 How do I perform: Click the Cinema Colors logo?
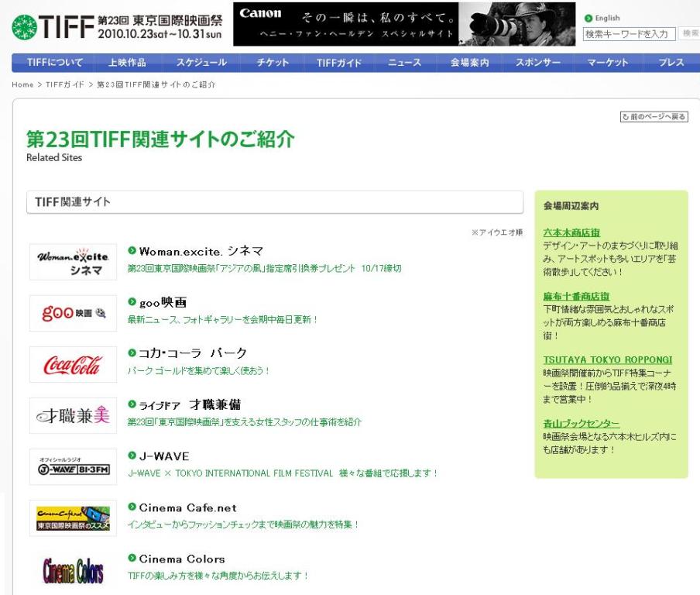[x=73, y=572]
